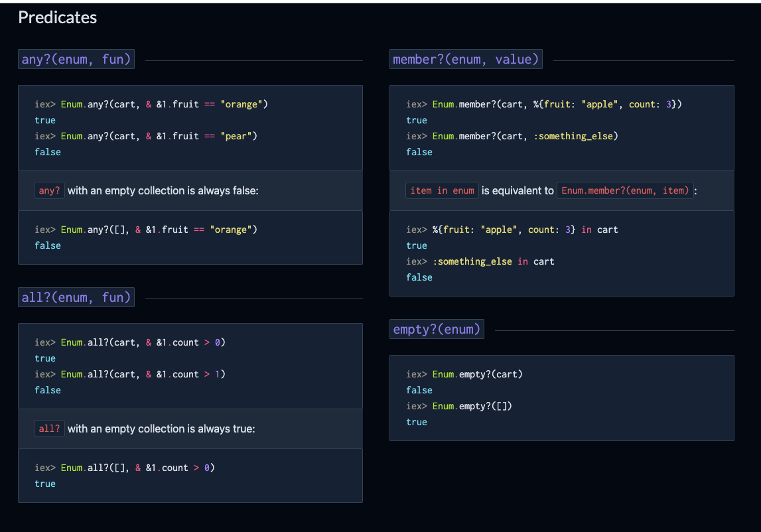
Task: Open the any?(enum, fun) function heading
Action: (76, 59)
